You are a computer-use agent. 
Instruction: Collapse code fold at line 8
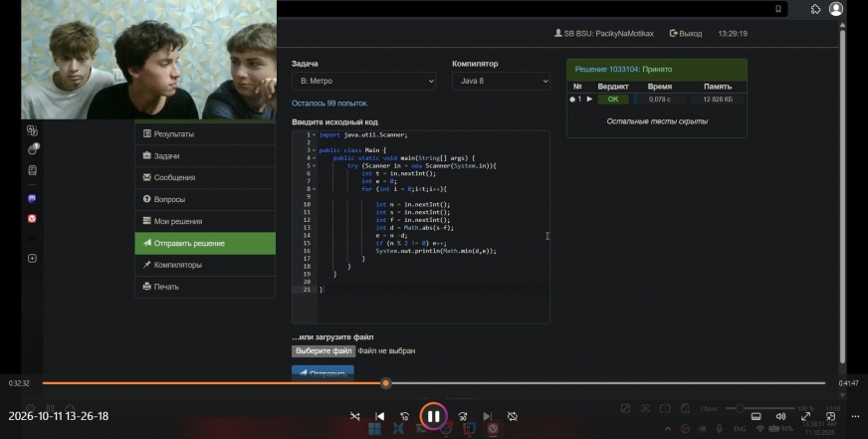pos(314,189)
